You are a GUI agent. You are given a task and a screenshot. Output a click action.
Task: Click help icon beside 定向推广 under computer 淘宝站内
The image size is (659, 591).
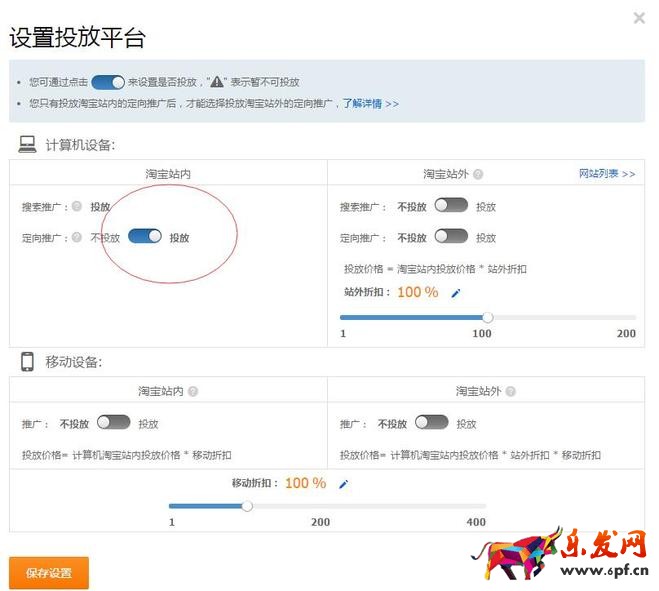[x=76, y=238]
